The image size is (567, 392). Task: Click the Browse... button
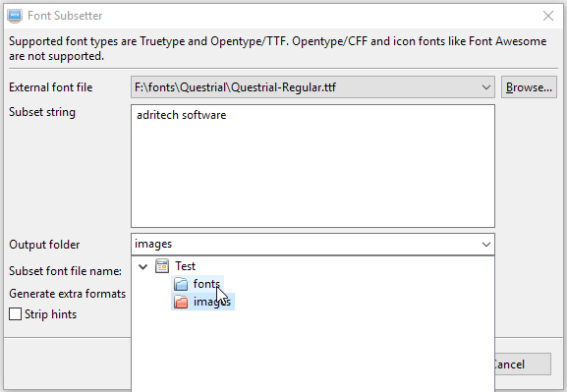[529, 87]
